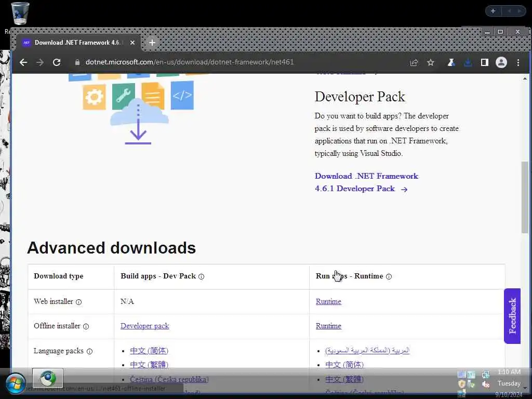Click the Download type column header

[59, 276]
